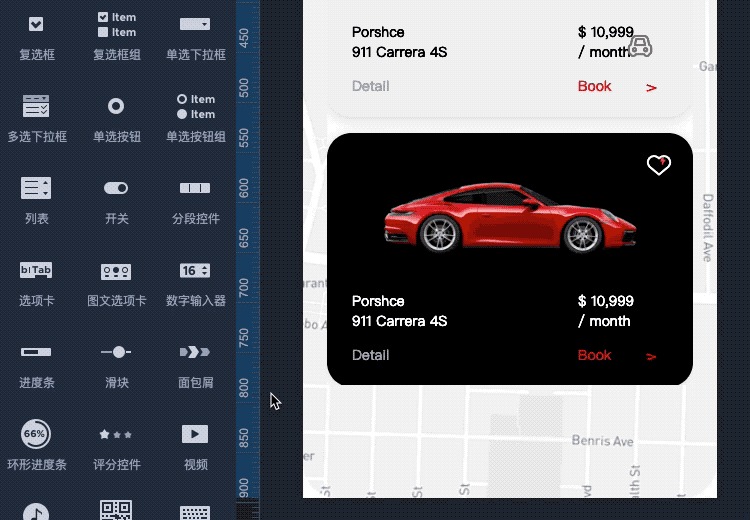
Task: Click the heart favorite icon on black card
Action: [x=658, y=165]
